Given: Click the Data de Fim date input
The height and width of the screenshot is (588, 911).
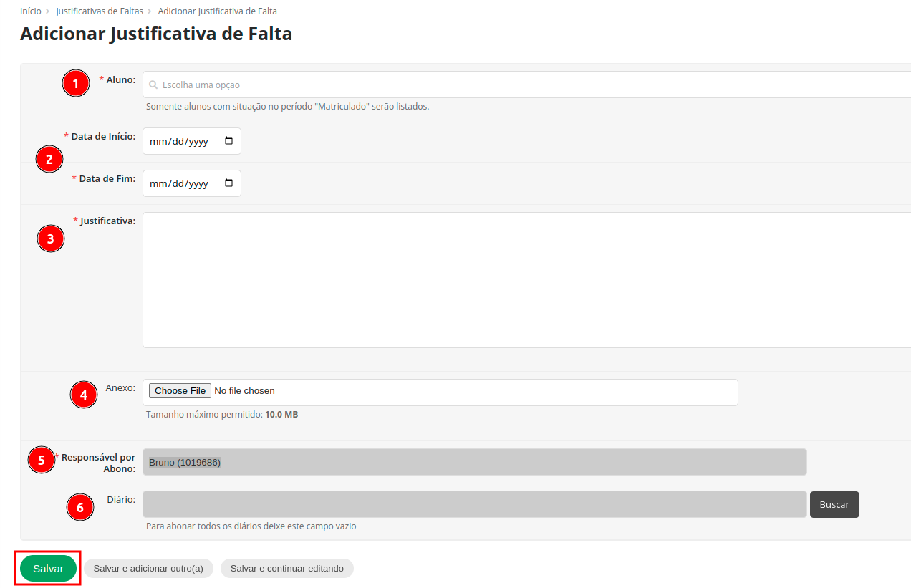Looking at the screenshot, I should point(183,183).
